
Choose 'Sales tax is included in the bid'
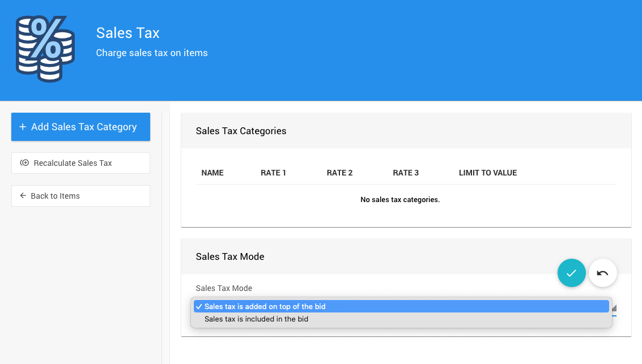pyautogui.click(x=256, y=319)
